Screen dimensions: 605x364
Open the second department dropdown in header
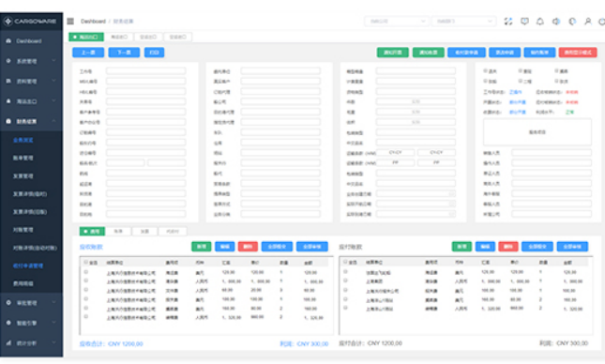[x=463, y=22]
